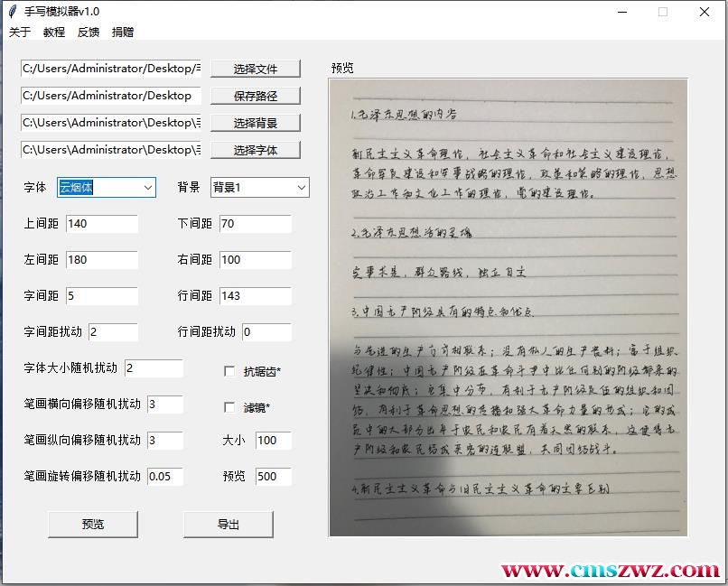Click the 上间距 input field
The height and width of the screenshot is (586, 728).
point(101,224)
